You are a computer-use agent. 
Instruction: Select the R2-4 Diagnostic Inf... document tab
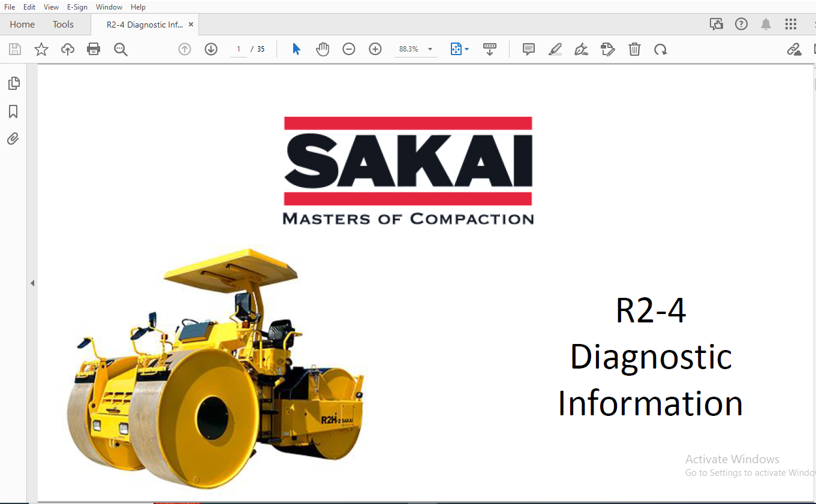tap(144, 25)
